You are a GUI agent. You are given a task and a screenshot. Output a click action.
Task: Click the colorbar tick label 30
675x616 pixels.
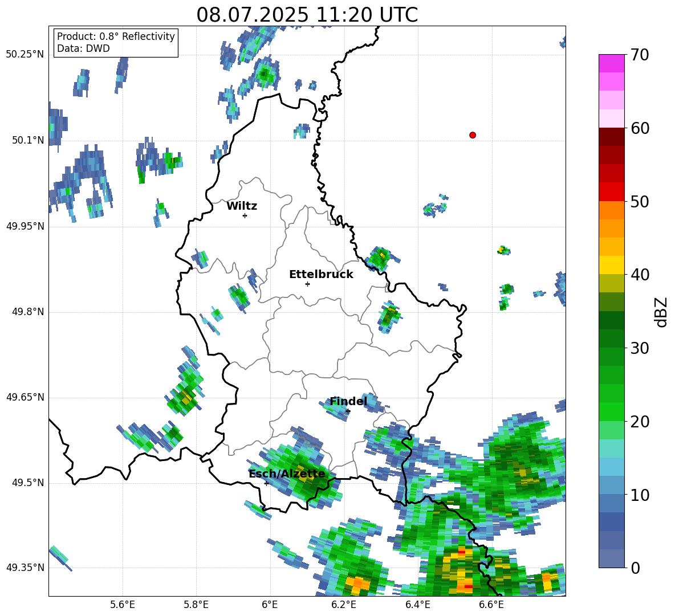(x=640, y=348)
